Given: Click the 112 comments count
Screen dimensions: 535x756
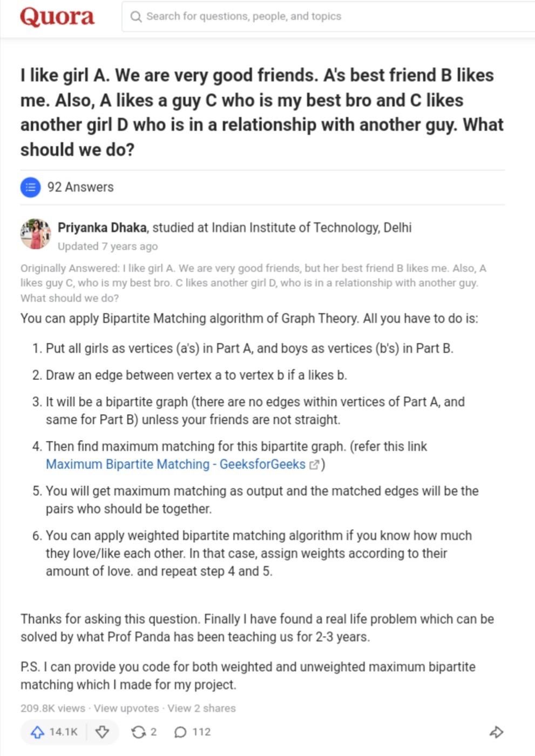Looking at the screenshot, I should coord(201,732).
